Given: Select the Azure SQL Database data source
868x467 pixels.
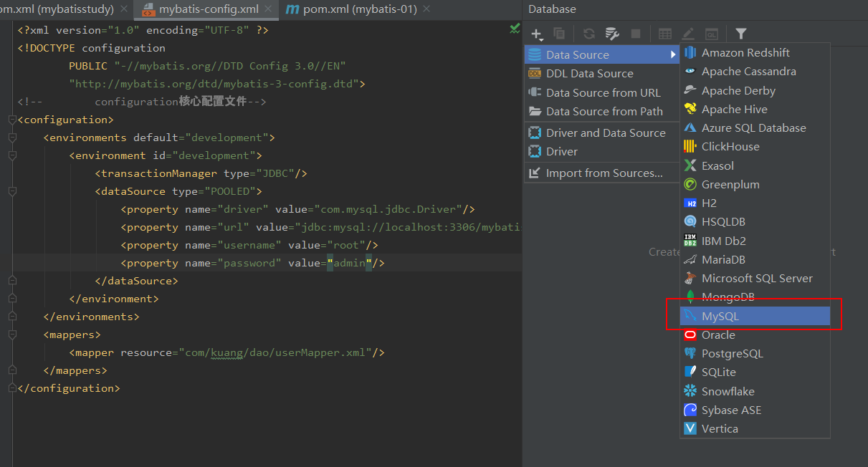Looking at the screenshot, I should 755,127.
